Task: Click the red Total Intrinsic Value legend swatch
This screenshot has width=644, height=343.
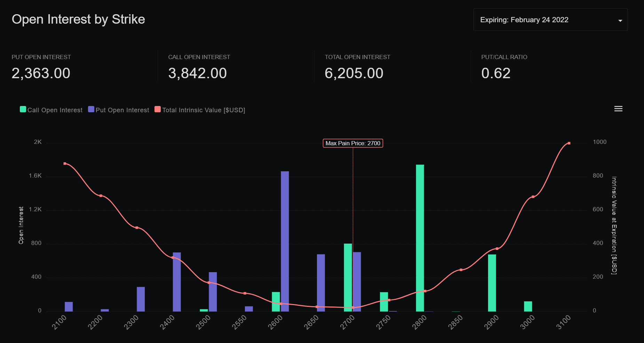Action: tap(158, 109)
